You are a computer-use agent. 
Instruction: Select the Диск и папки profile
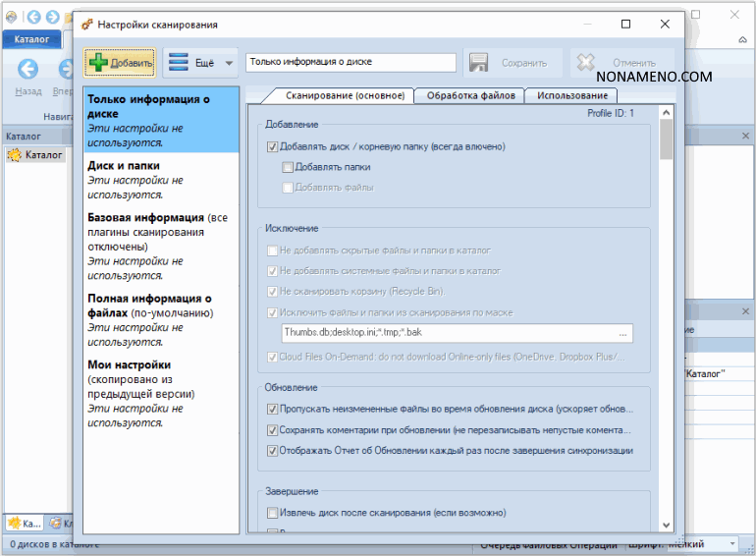[x=124, y=166]
